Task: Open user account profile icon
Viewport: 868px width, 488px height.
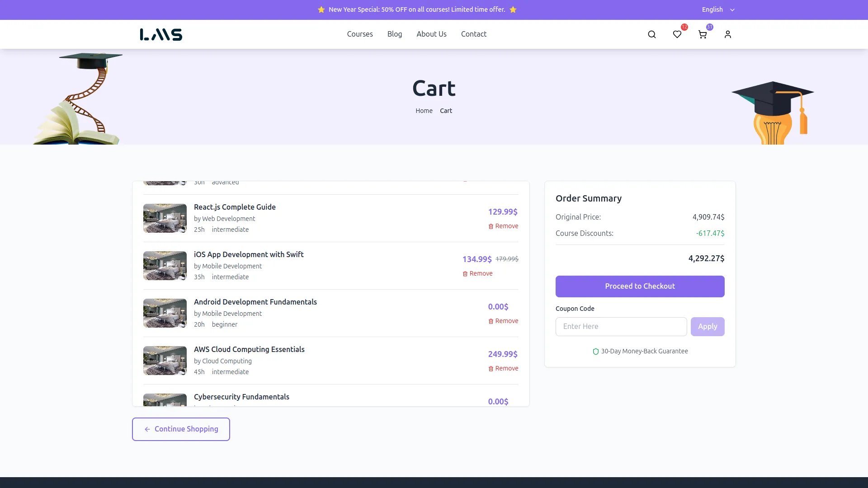Action: click(x=727, y=34)
